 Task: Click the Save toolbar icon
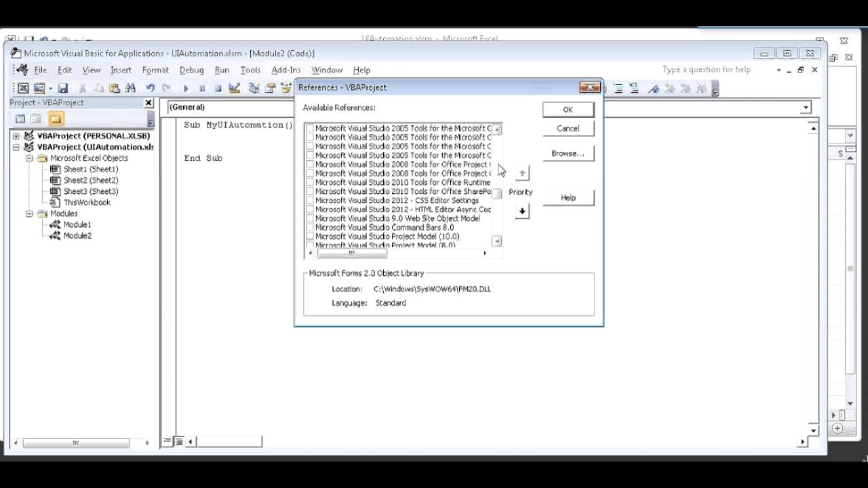click(x=63, y=88)
